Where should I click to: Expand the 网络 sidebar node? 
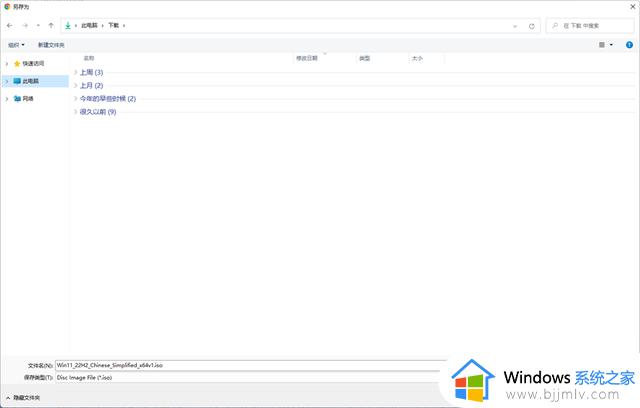click(7, 99)
